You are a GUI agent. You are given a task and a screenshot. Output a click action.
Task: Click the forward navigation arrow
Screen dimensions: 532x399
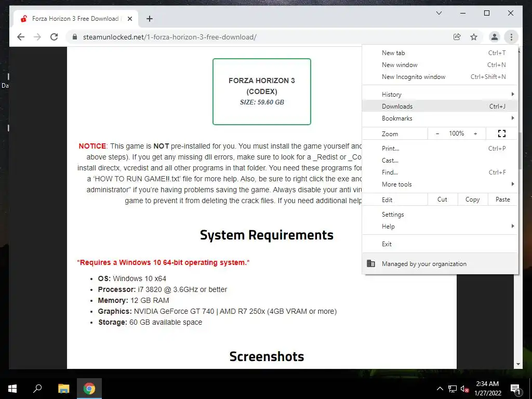coord(37,37)
